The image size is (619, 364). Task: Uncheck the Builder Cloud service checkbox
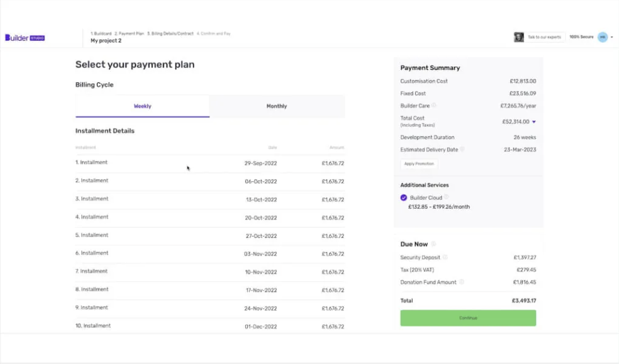[x=404, y=197]
